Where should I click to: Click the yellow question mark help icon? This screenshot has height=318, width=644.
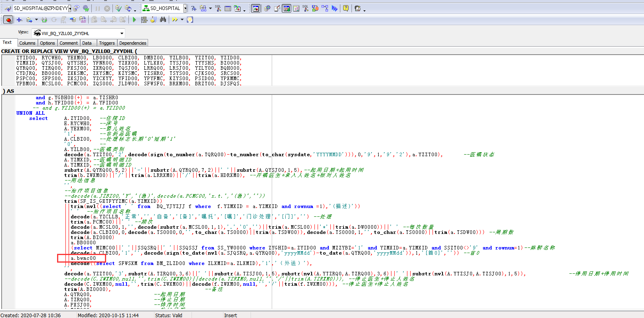[346, 8]
